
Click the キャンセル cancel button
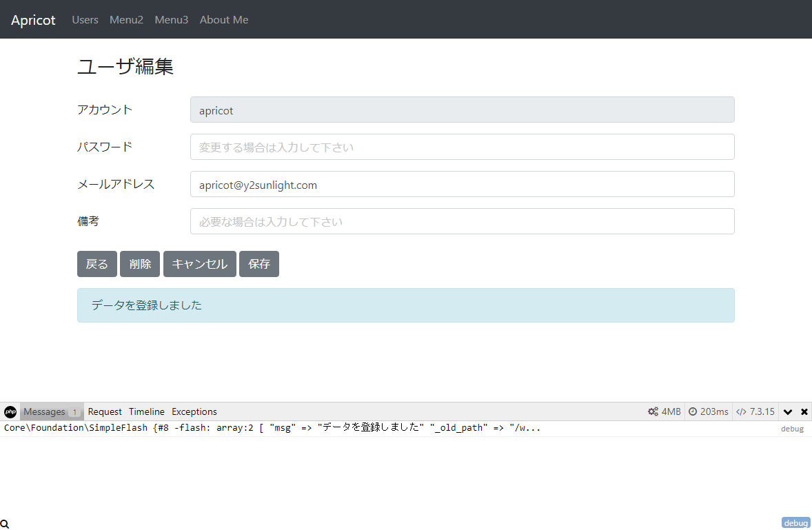199,264
